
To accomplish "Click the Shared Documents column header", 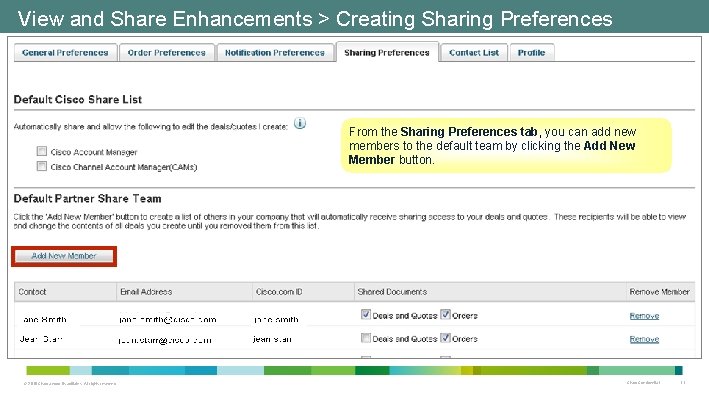I will 490,292.
